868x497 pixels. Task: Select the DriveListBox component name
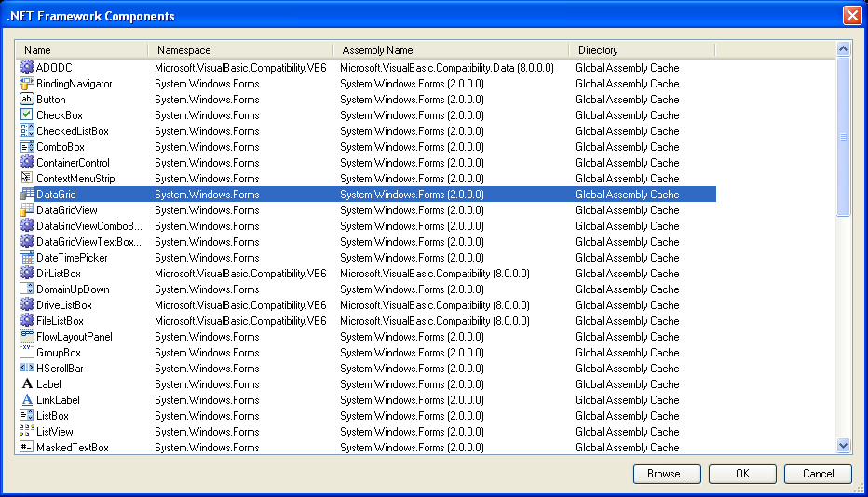point(64,305)
